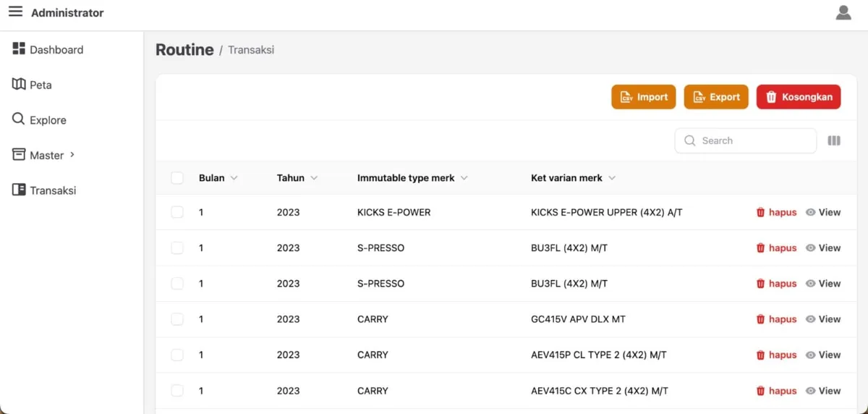Select the GC415V APV DLX MT cell

click(578, 319)
